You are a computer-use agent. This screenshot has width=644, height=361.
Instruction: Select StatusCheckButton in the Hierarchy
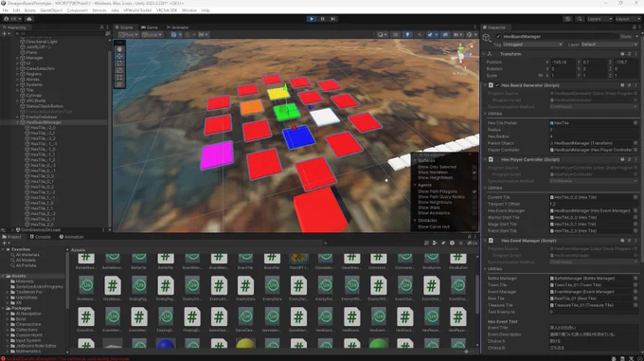45,106
